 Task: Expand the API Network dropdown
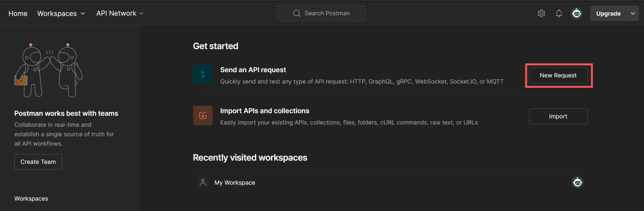(x=120, y=13)
